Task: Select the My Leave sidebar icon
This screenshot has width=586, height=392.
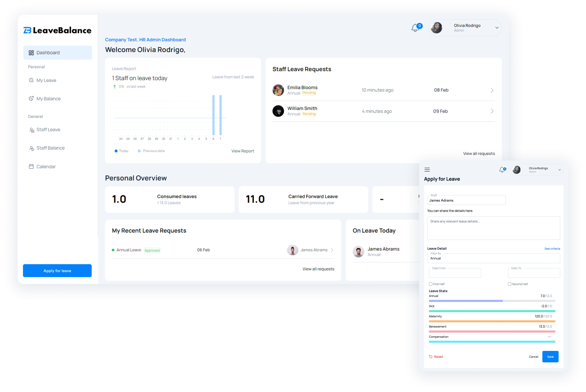Action: coord(31,80)
